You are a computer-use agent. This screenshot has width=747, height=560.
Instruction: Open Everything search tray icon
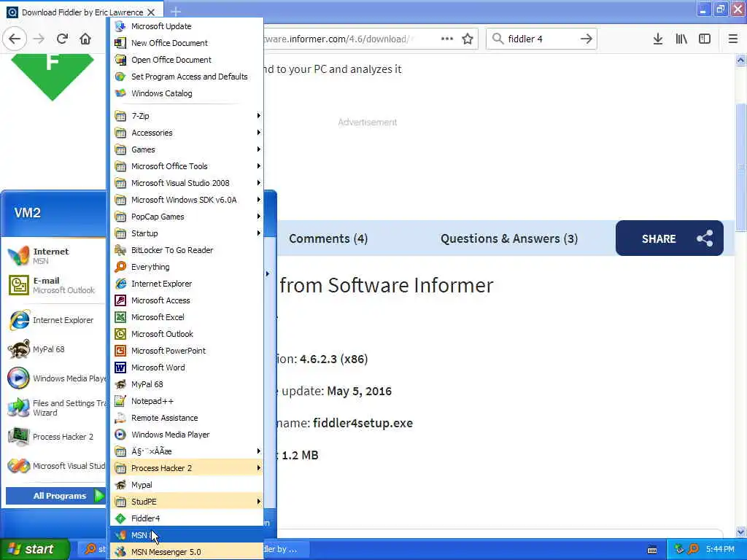(694, 549)
